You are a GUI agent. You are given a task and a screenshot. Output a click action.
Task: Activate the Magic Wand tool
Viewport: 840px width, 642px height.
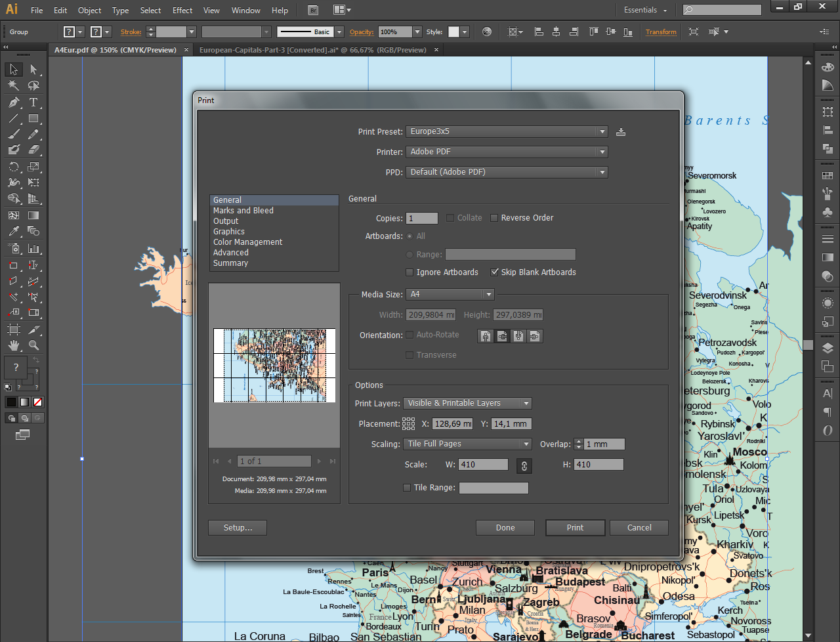coord(13,85)
